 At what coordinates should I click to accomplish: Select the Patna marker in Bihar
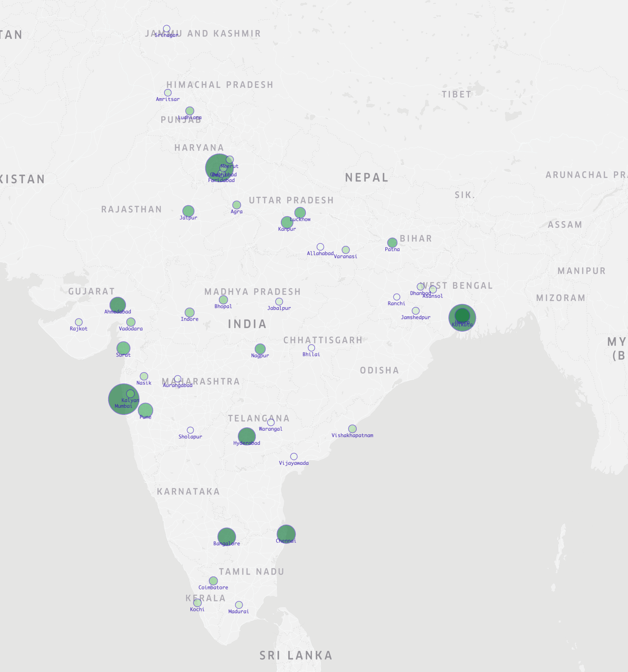tap(392, 243)
